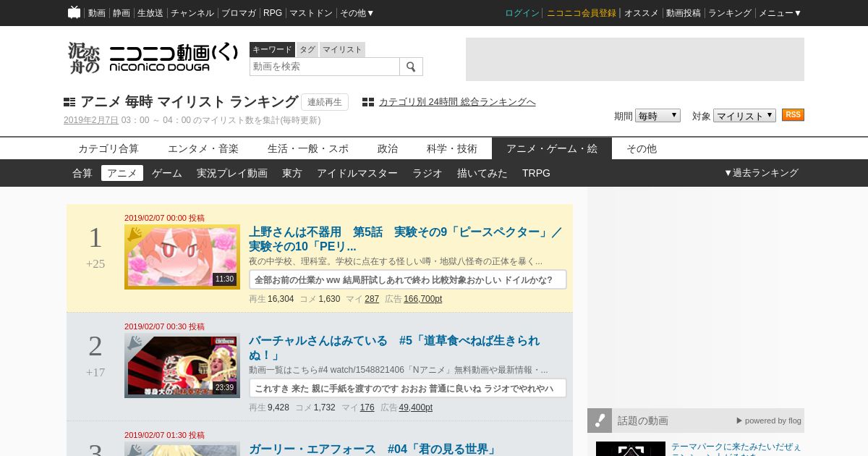The image size is (868, 456).
Task: Select 合算 sub-category
Action: tap(82, 173)
